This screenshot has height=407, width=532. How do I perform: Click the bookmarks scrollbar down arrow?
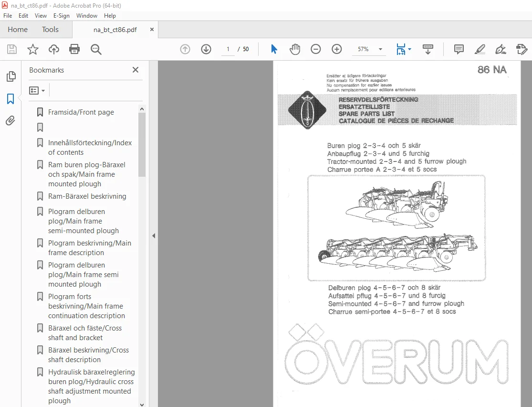click(142, 404)
